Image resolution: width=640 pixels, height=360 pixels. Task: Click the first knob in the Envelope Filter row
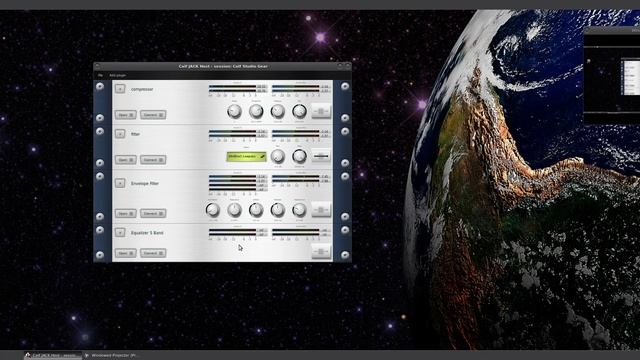pyautogui.click(x=213, y=210)
